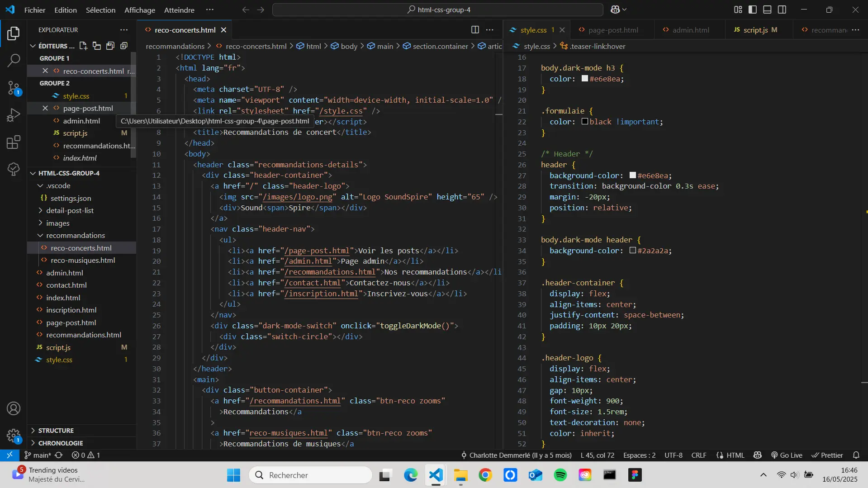868x488 pixels.
Task: Toggle the secondary side bar visibility
Action: [x=783, y=9]
